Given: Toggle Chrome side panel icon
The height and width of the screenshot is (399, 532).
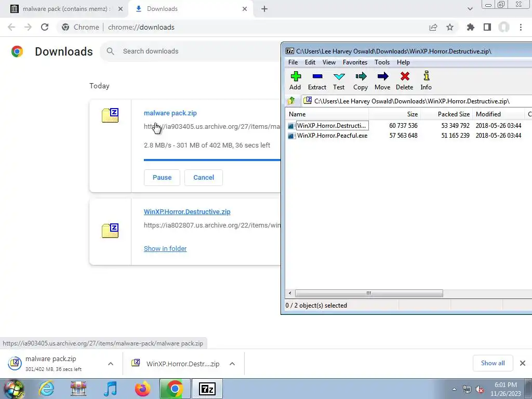Looking at the screenshot, I should [x=487, y=27].
